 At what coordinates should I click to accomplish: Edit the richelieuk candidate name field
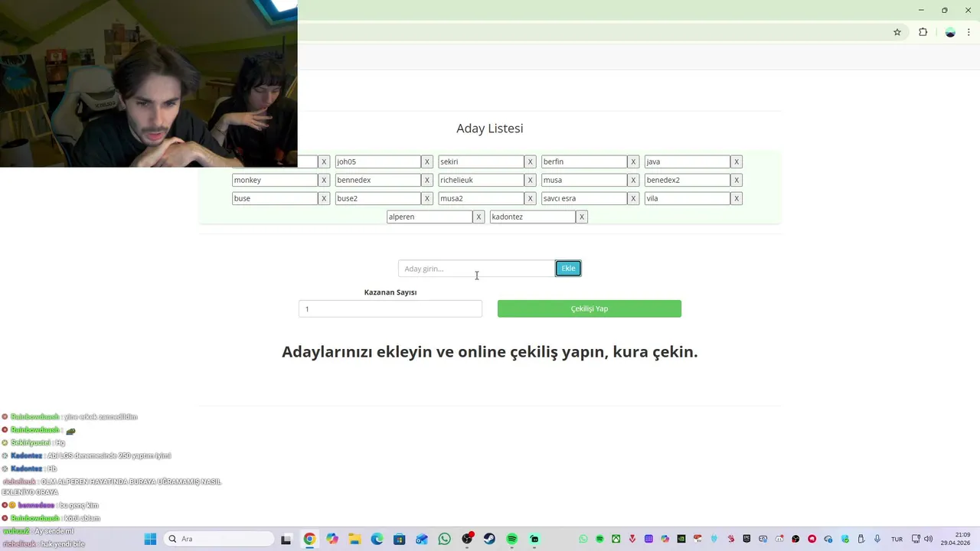click(x=481, y=180)
